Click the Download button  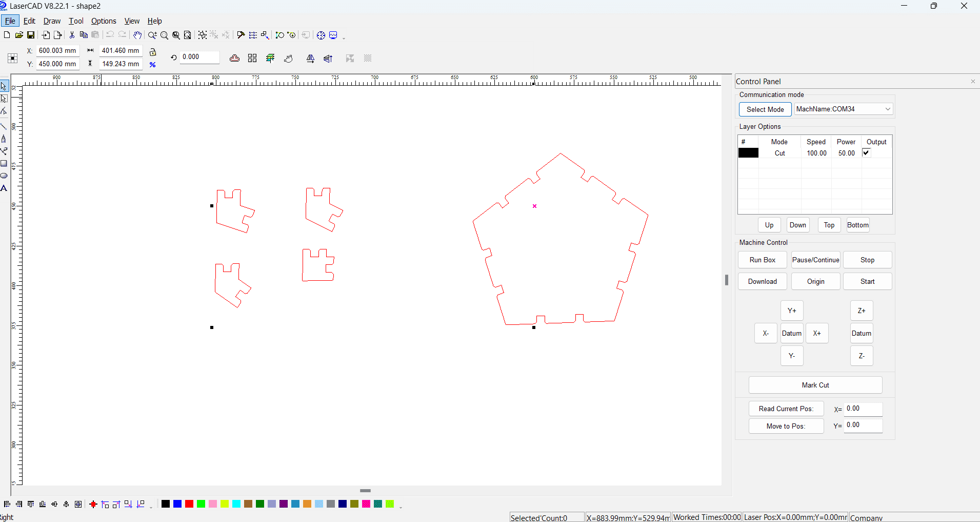(763, 281)
